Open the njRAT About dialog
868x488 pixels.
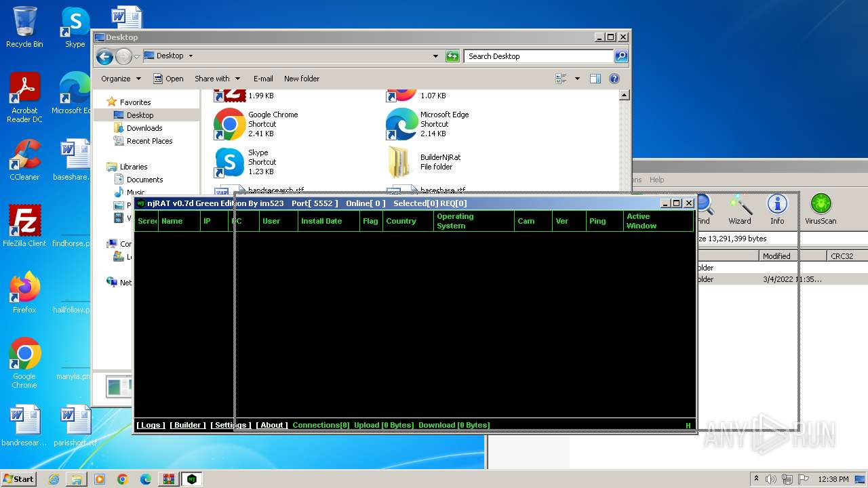tap(272, 425)
